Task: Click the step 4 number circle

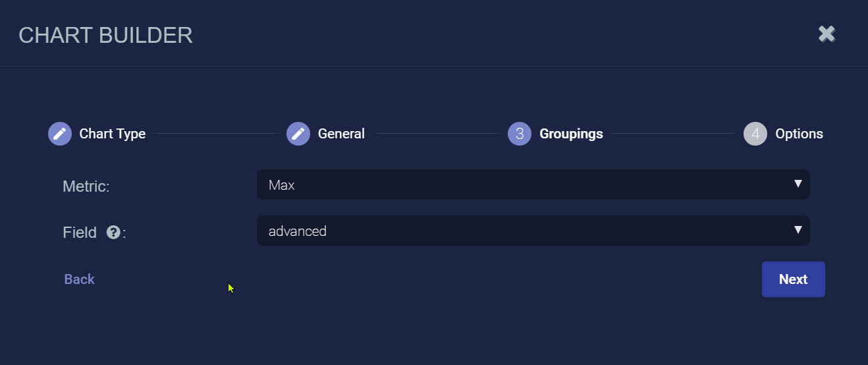Action: point(755,134)
